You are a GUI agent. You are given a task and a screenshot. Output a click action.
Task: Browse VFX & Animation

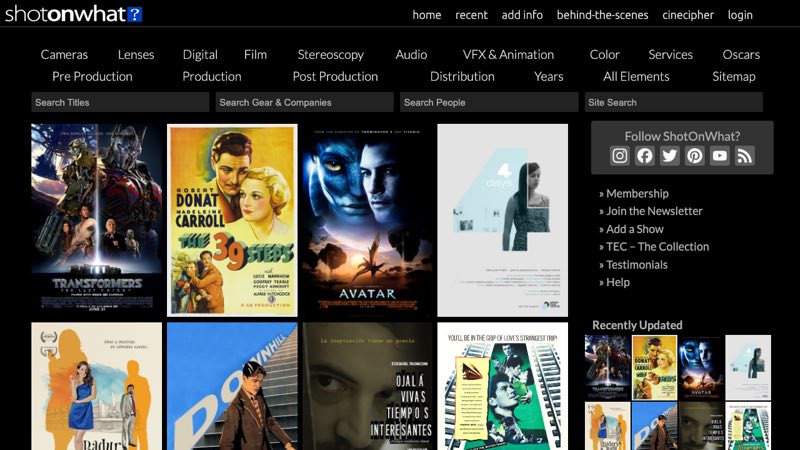click(x=508, y=55)
